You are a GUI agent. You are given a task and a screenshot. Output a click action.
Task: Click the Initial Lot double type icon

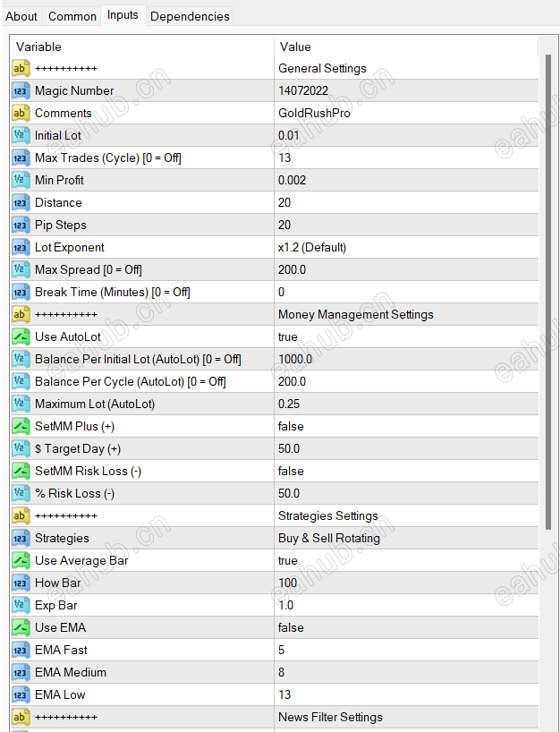(21, 135)
